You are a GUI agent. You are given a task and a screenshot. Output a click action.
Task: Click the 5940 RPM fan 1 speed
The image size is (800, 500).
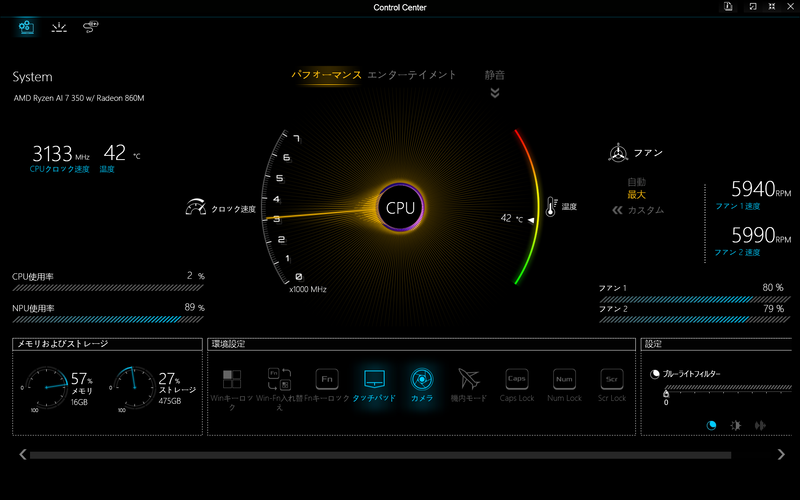tap(761, 189)
